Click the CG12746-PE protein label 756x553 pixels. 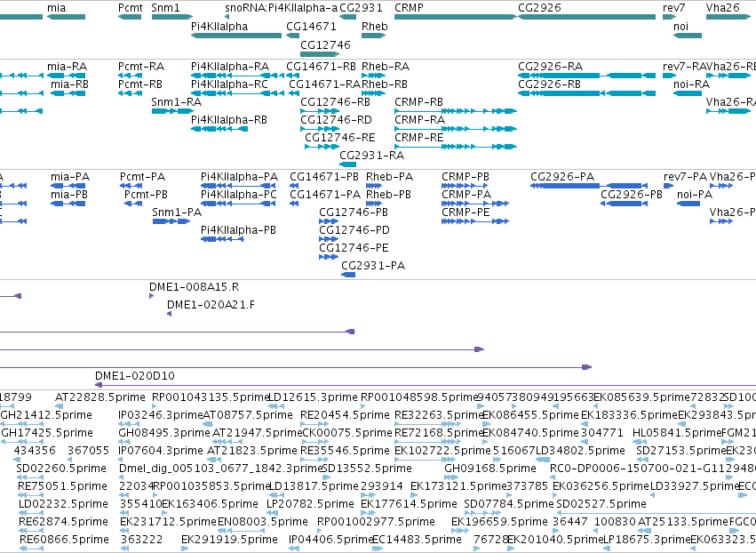click(x=354, y=248)
